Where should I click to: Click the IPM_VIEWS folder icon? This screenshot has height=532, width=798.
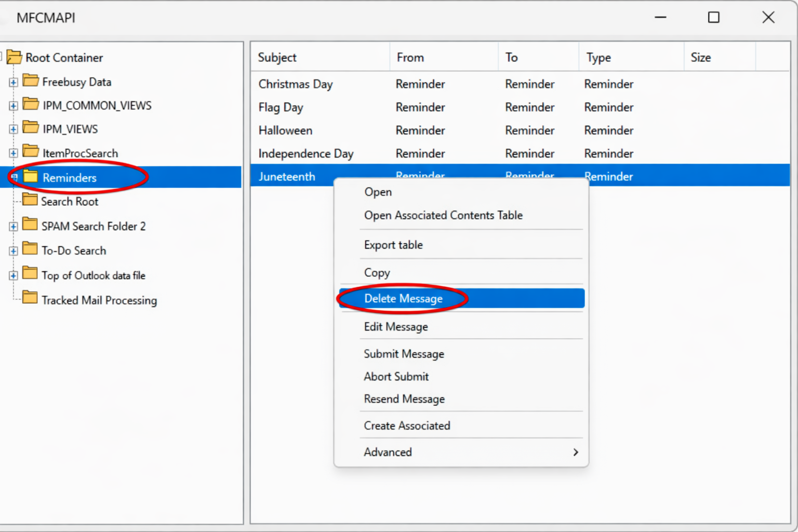pyautogui.click(x=31, y=128)
